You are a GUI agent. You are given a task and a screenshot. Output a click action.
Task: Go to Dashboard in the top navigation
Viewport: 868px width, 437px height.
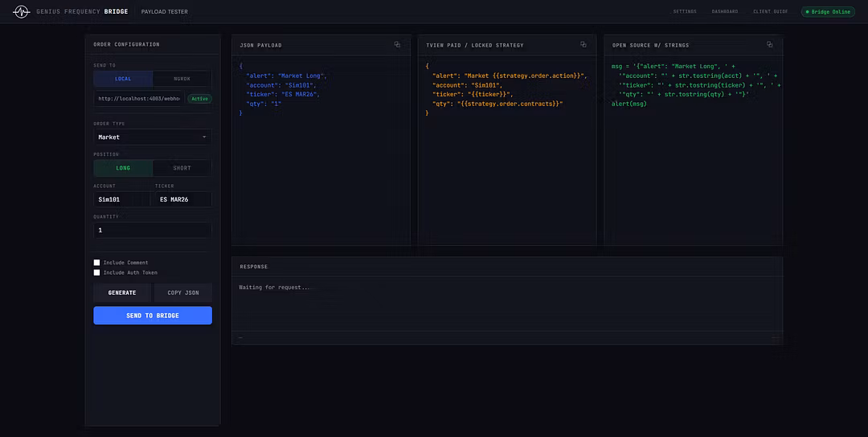click(725, 11)
